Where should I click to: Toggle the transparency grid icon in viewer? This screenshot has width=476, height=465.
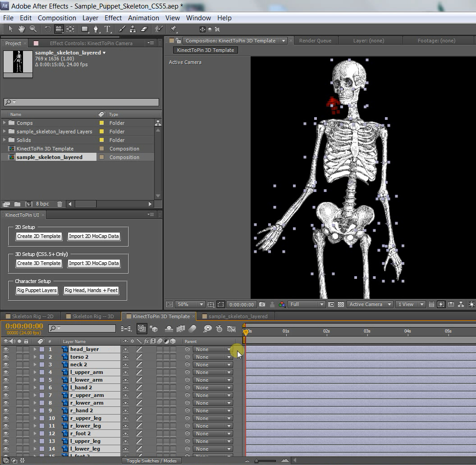341,304
